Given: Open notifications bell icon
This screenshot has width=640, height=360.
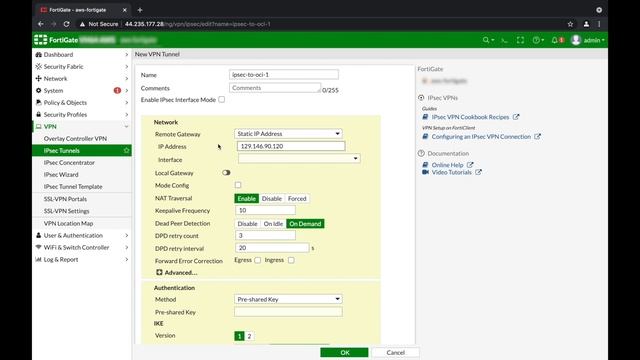Looking at the screenshot, I should (x=555, y=40).
